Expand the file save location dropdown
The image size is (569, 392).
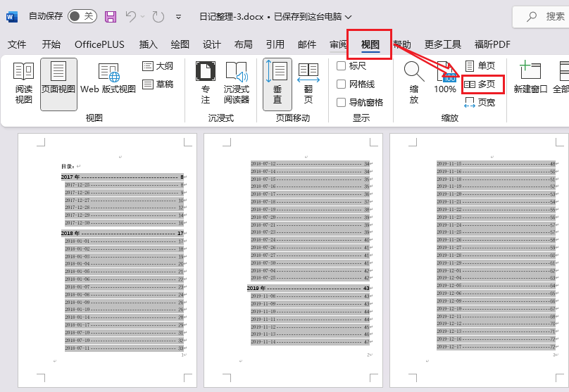(x=349, y=17)
